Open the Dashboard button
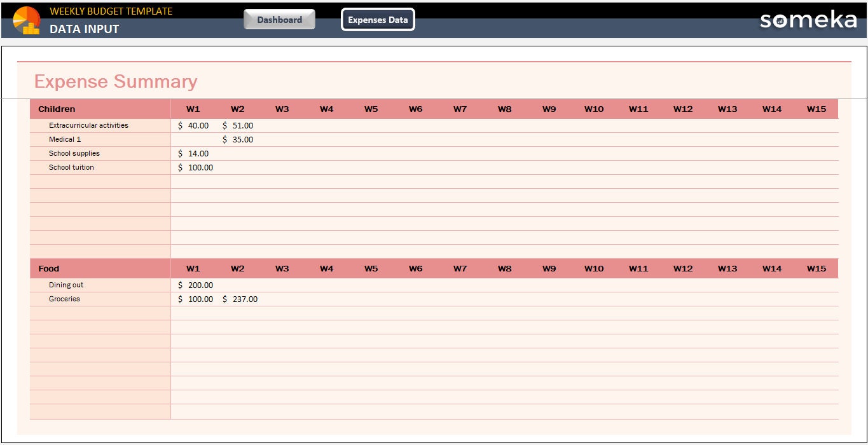 pyautogui.click(x=280, y=20)
